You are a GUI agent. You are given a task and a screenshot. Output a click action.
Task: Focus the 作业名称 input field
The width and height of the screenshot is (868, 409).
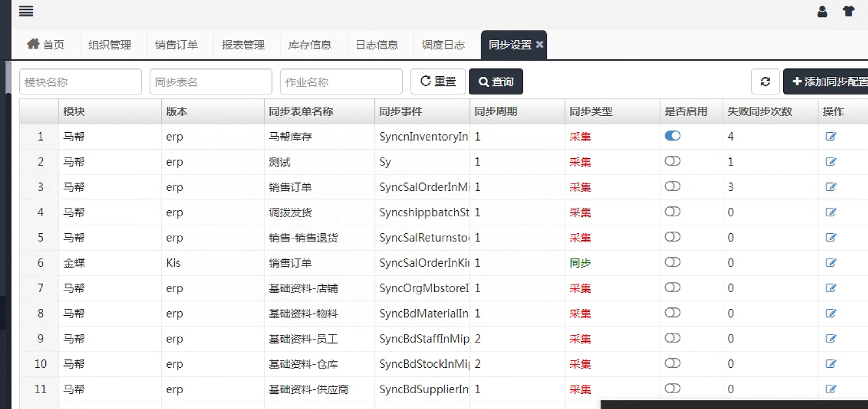click(x=341, y=81)
